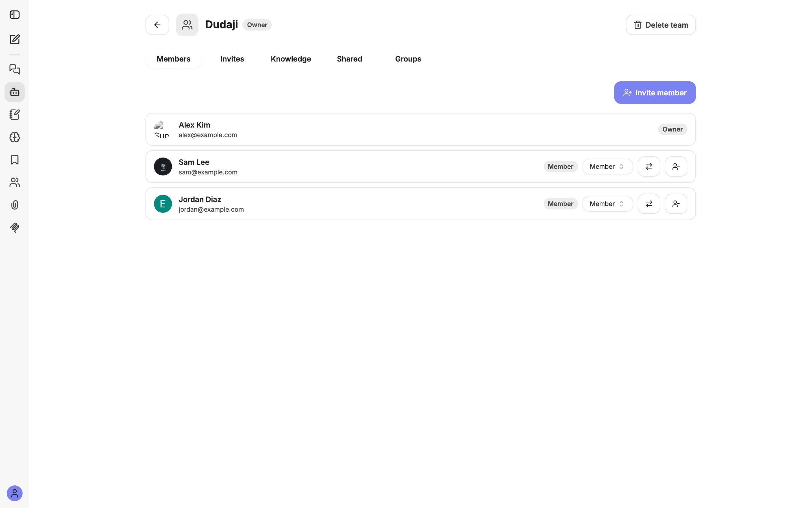Screen dimensions: 812x508
Task: Switch to the Groups tab
Action: 408,59
